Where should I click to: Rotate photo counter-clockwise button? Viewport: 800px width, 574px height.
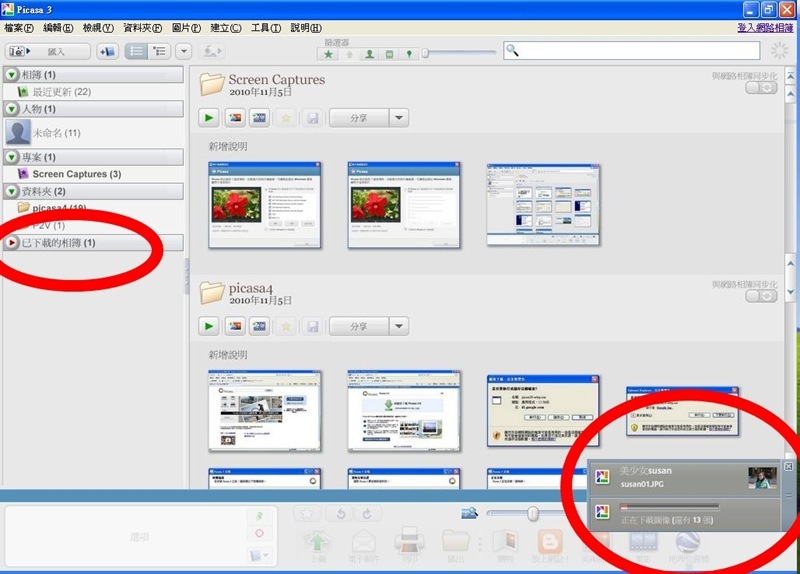click(341, 514)
